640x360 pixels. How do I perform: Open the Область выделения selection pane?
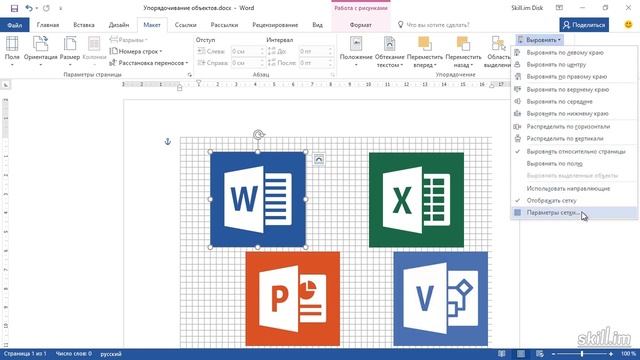[x=498, y=52]
